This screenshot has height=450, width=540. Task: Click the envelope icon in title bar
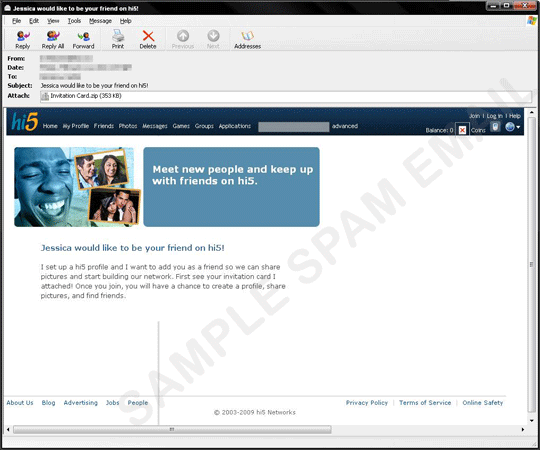click(7, 8)
